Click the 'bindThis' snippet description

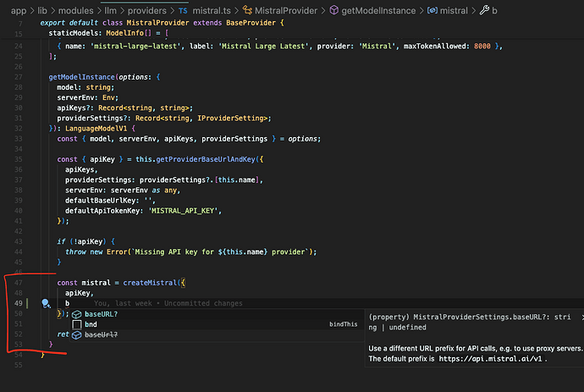pos(343,324)
